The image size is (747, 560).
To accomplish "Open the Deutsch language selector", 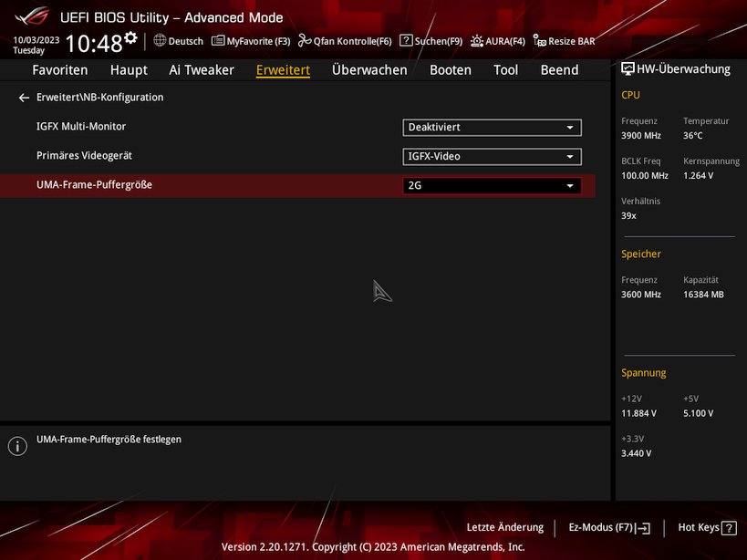I will point(180,40).
